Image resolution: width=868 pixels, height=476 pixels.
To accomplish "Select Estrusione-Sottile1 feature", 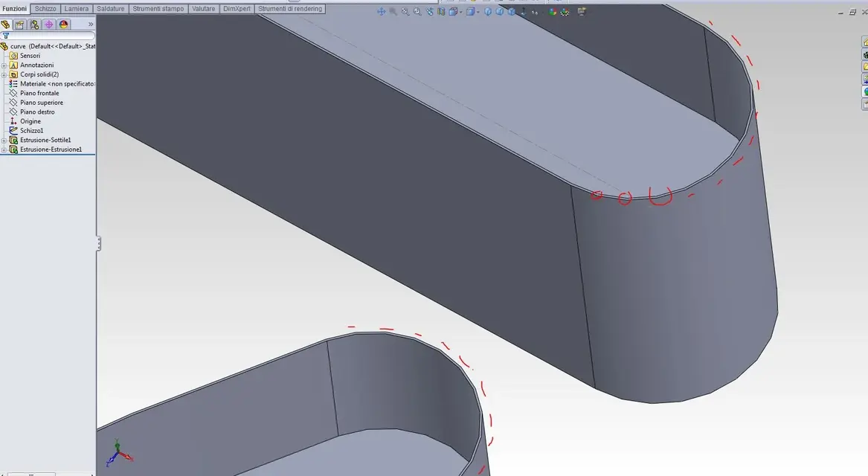I will [x=45, y=141].
